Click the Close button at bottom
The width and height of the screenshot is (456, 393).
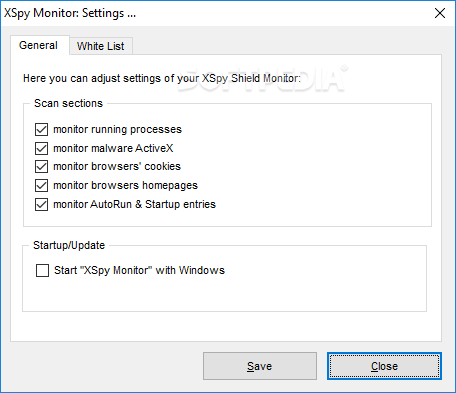coord(384,366)
